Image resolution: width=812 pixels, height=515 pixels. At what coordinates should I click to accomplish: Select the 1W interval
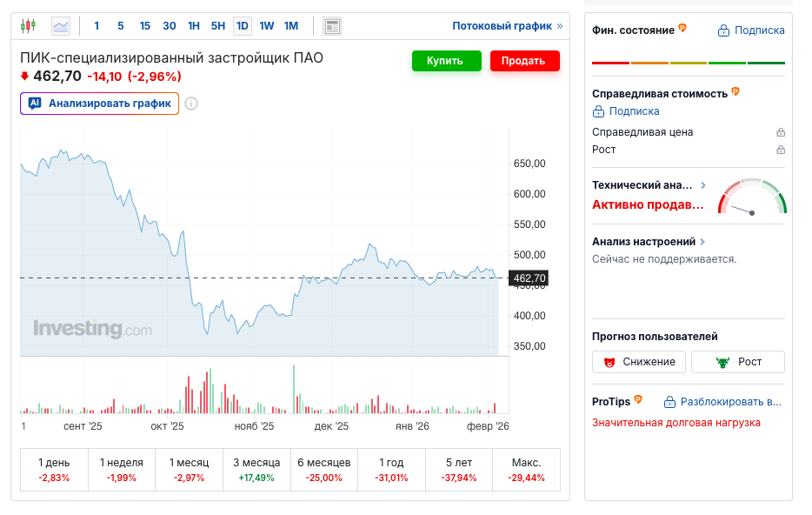coord(267,26)
